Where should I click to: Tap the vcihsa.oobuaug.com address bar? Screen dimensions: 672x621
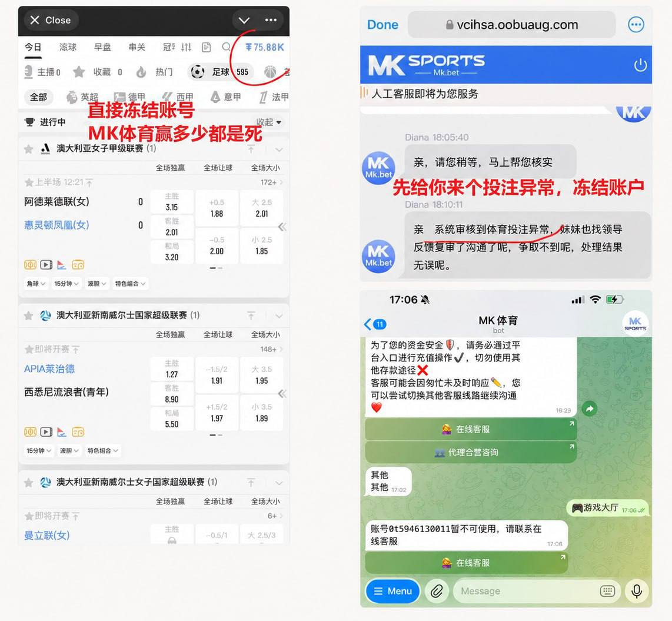(512, 25)
